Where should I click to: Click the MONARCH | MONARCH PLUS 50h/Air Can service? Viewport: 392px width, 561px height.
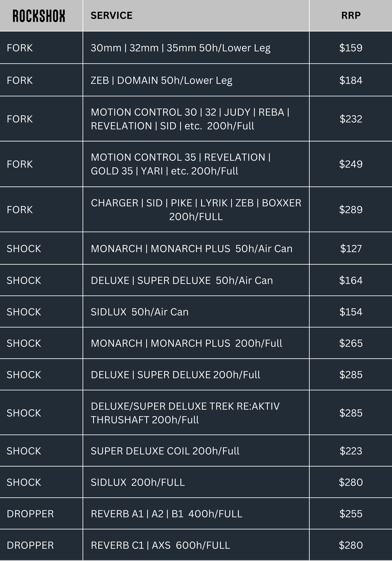(191, 249)
